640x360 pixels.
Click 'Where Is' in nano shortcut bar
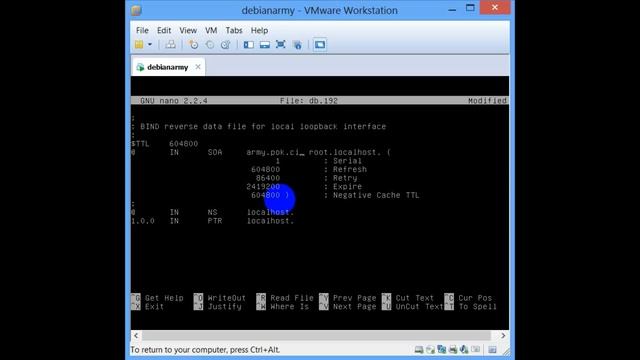pyautogui.click(x=289, y=307)
